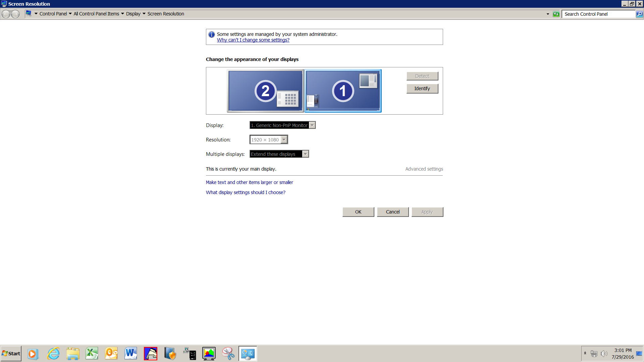Open Windows Explorer from the taskbar
This screenshot has height=362, width=644.
pyautogui.click(x=73, y=353)
